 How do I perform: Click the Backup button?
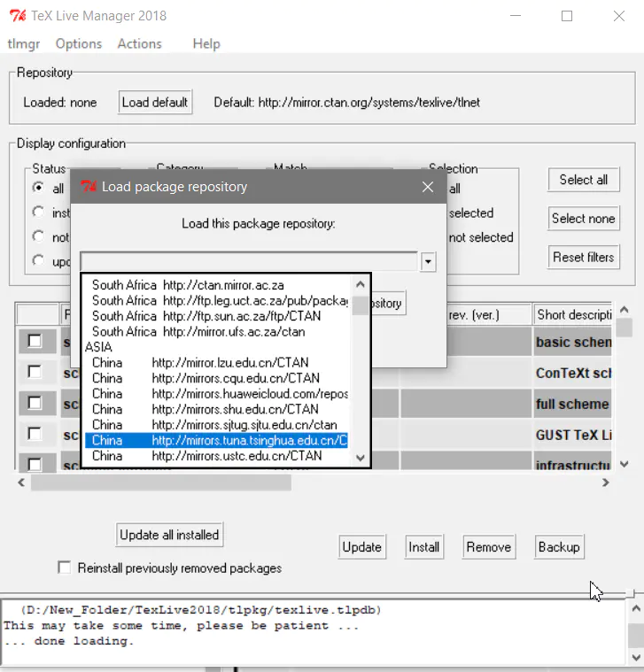(559, 547)
